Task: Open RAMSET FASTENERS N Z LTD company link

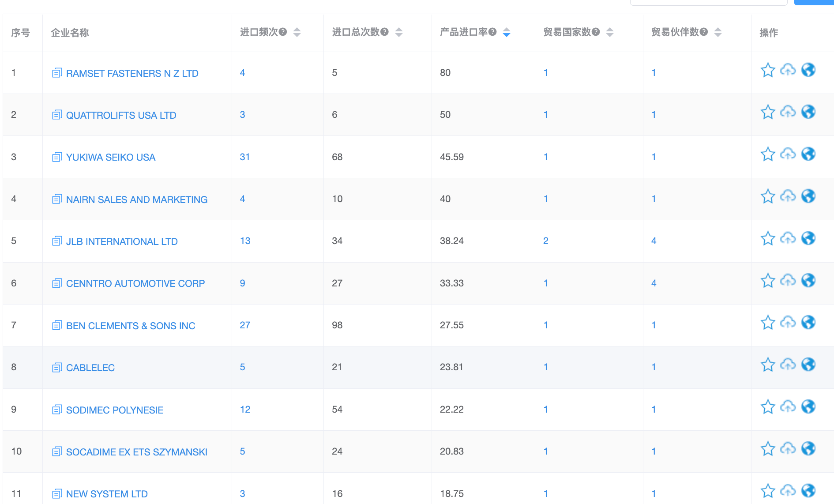Action: pos(132,73)
